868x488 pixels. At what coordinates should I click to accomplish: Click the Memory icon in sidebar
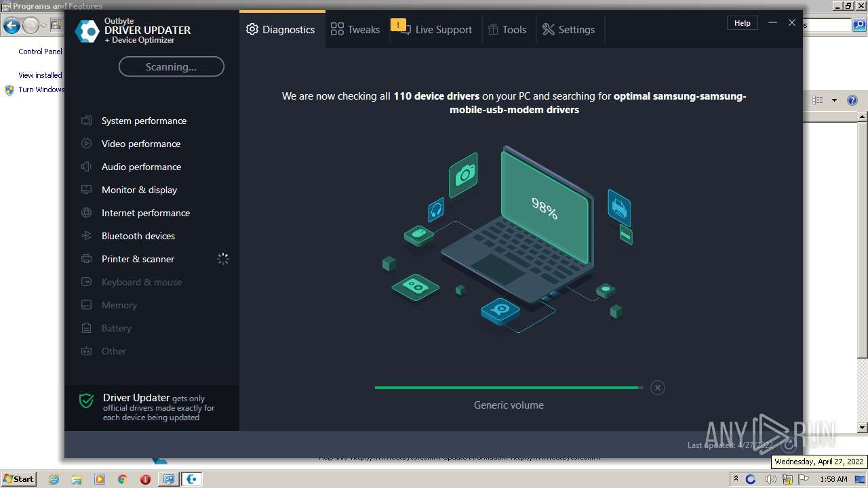pyautogui.click(x=86, y=305)
